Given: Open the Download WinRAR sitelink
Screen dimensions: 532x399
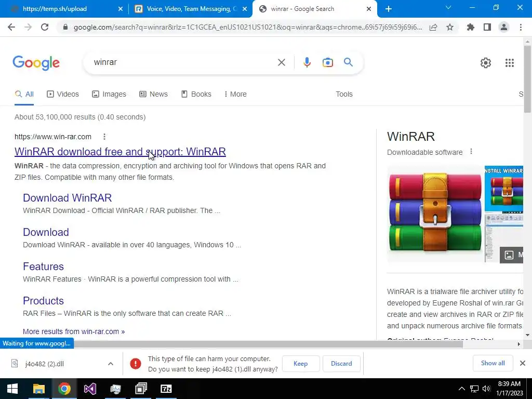Looking at the screenshot, I should pyautogui.click(x=67, y=198).
